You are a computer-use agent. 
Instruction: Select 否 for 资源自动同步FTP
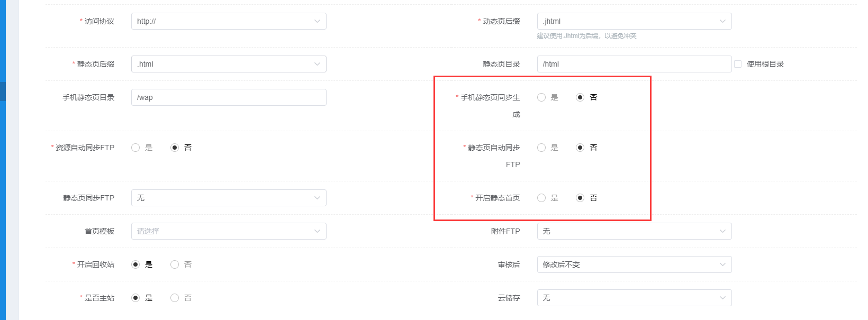coord(175,148)
